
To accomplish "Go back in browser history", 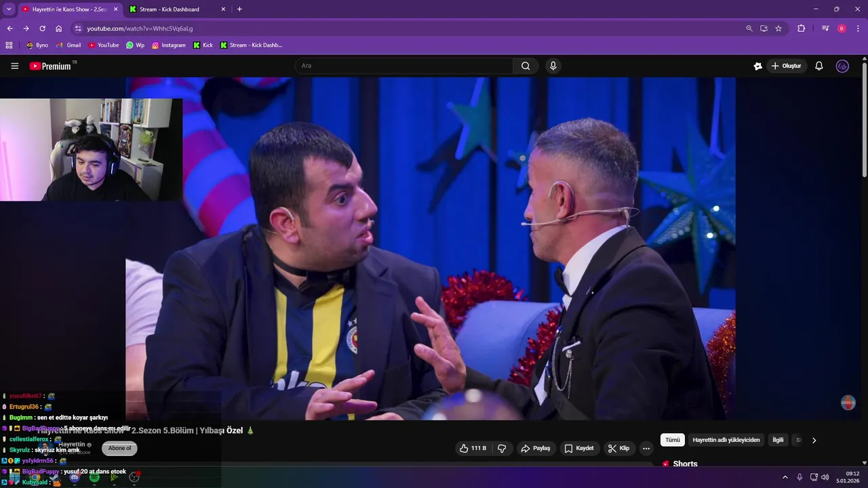I will point(9,28).
